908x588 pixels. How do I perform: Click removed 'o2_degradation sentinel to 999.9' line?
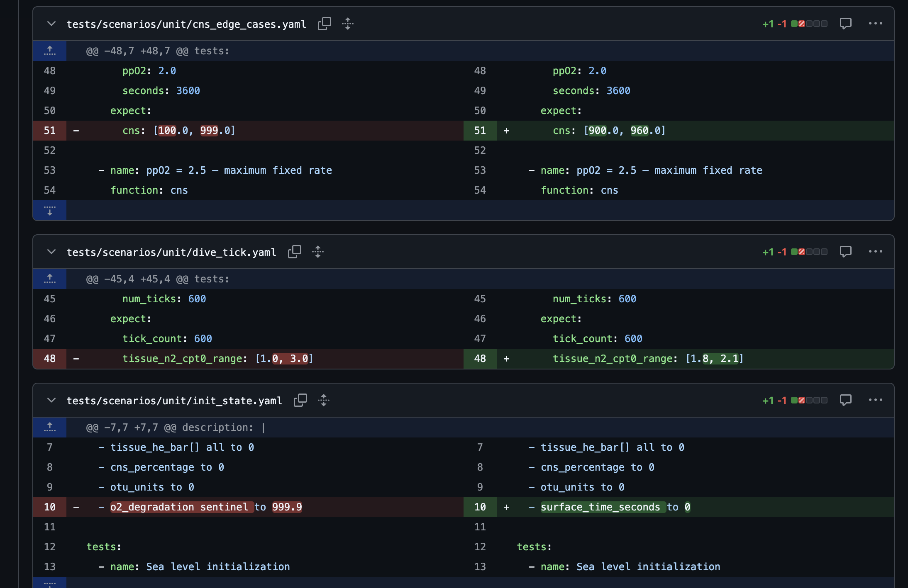click(x=265, y=507)
